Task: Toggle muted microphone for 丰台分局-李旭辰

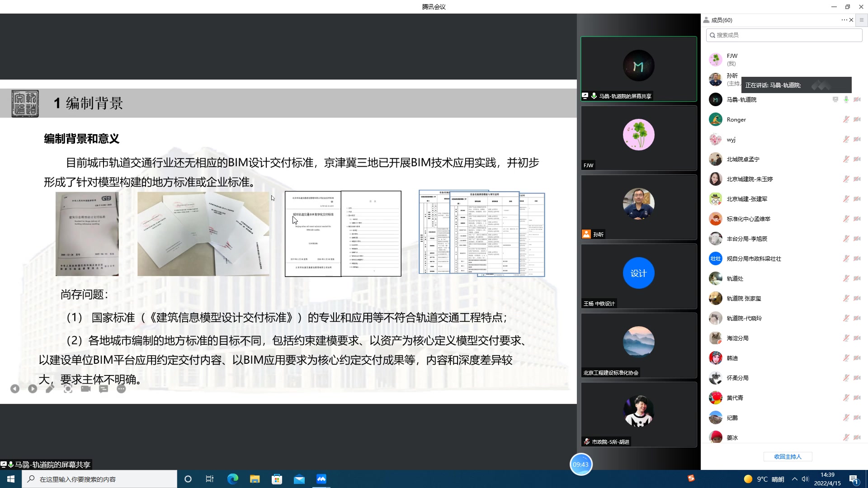Action: (846, 239)
